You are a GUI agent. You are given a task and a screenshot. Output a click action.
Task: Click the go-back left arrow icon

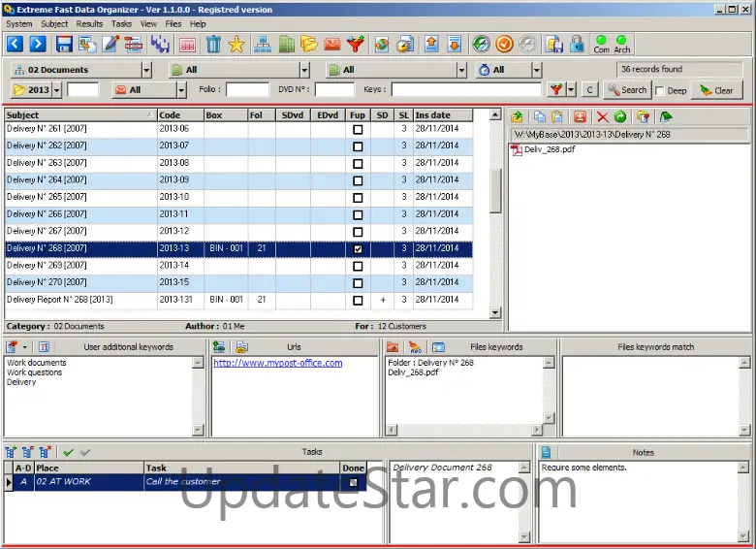click(x=16, y=44)
